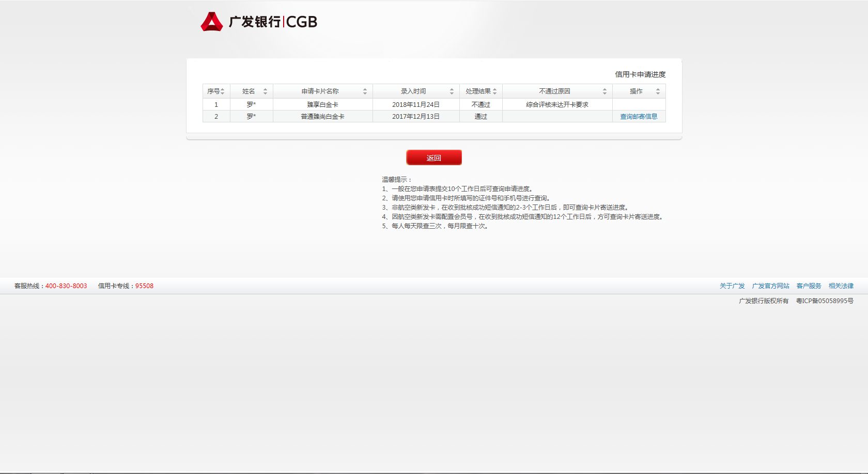The image size is (868, 474).
Task: Sort by 申请卡片名称 column arrows
Action: 365,91
